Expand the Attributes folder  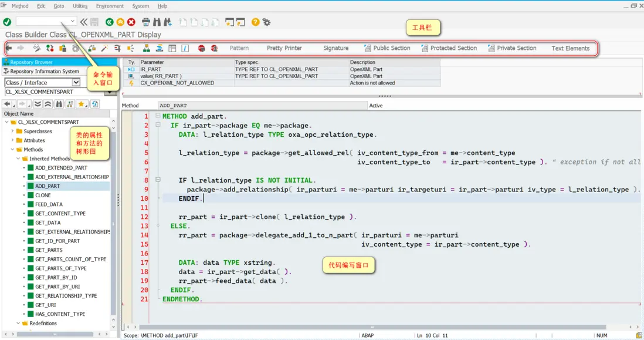[x=12, y=140]
